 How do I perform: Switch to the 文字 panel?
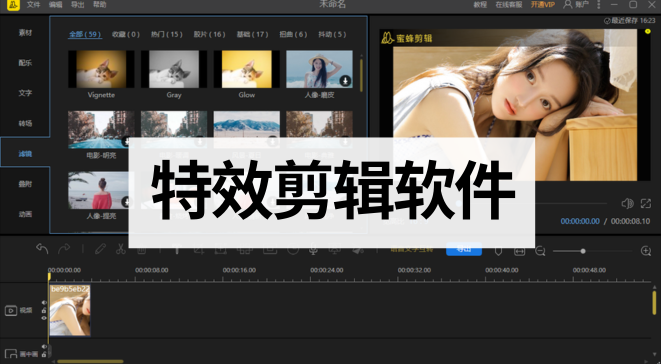25,93
